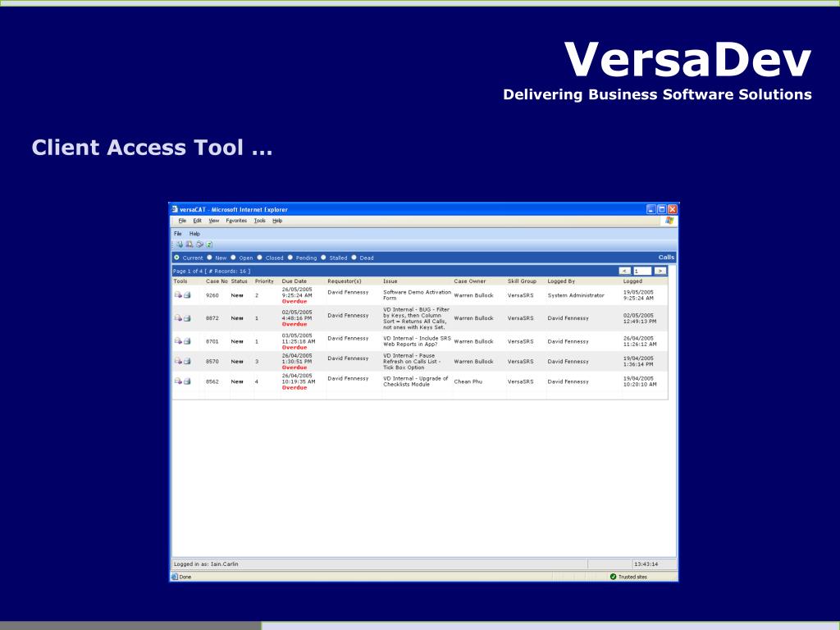Click the Logged in as: Iain.Carlin status
This screenshot has height=630, width=840.
(206, 564)
